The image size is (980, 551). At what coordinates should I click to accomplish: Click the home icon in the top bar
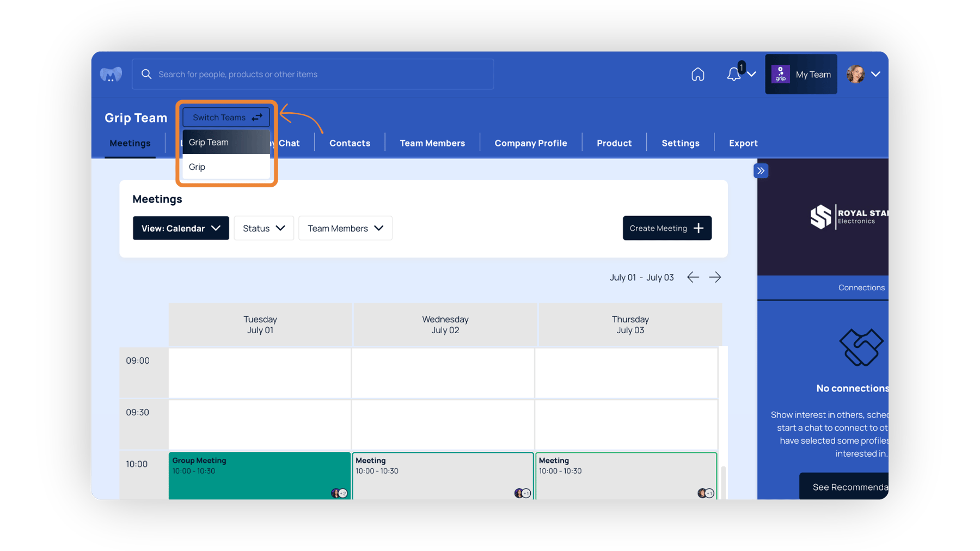[x=697, y=74]
